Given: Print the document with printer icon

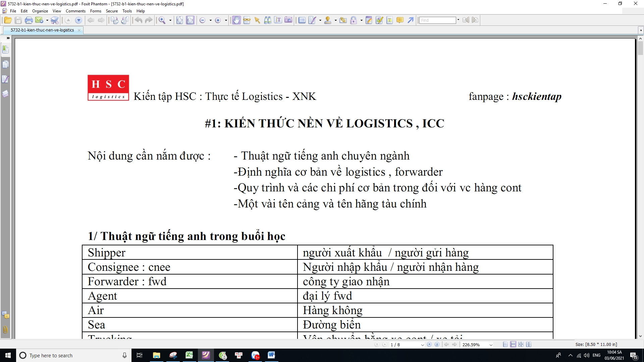Looking at the screenshot, I should point(29,20).
